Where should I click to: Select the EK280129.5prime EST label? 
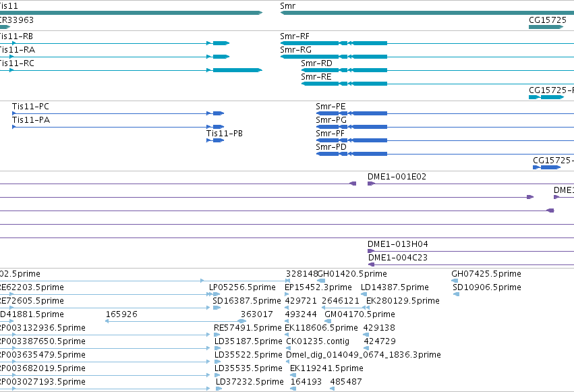pos(403,301)
